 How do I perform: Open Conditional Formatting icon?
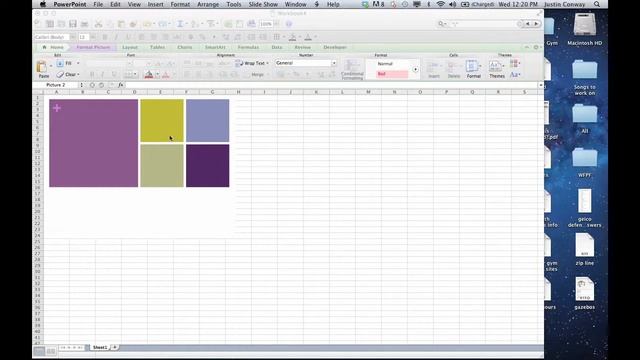[x=352, y=65]
